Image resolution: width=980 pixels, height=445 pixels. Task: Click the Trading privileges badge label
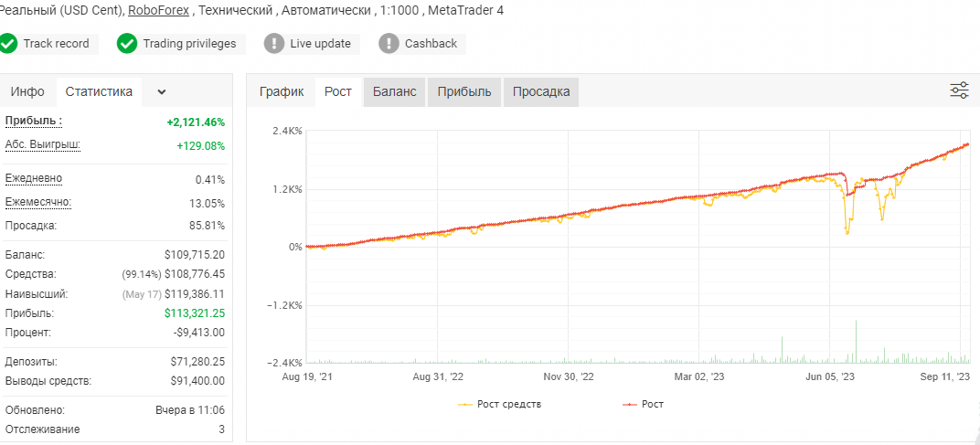click(x=189, y=44)
